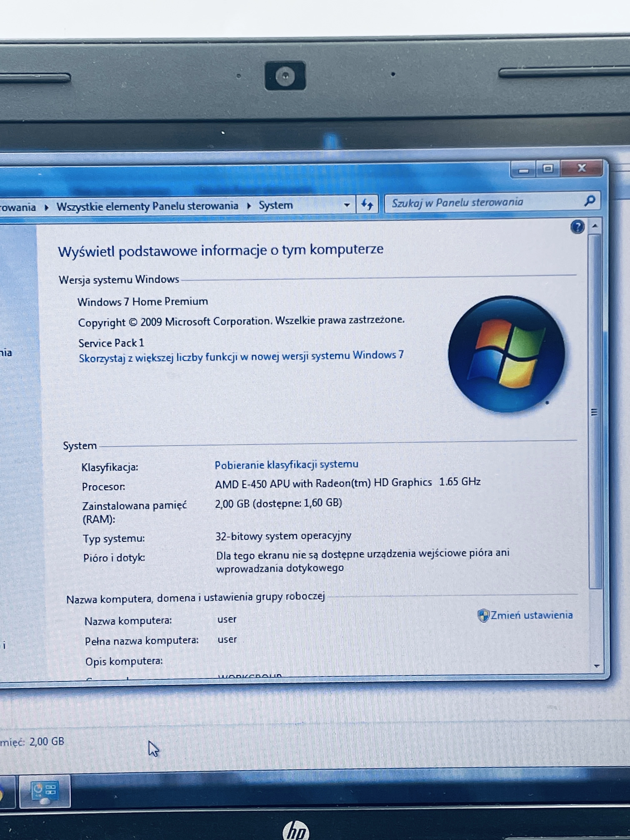Open the help question-mark icon
This screenshot has height=840, width=630.
tap(577, 227)
